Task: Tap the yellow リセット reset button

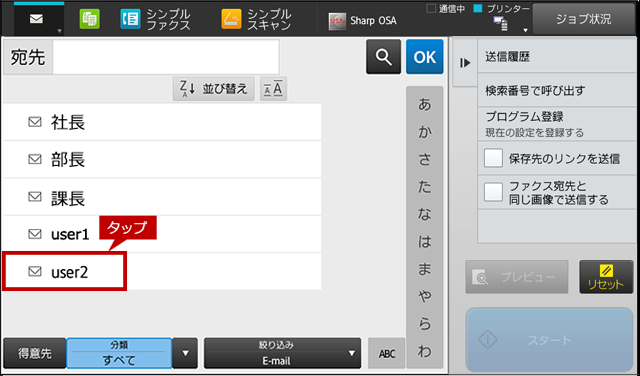Action: pos(606,277)
